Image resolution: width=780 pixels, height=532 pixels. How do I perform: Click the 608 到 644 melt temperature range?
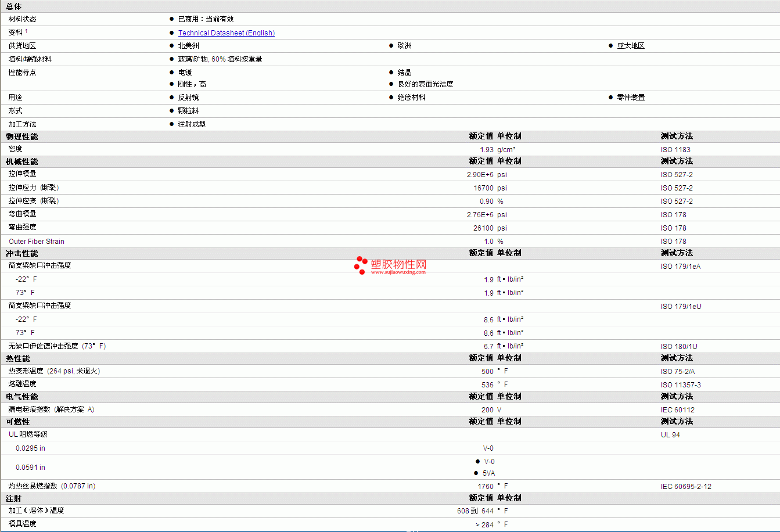pos(476,511)
